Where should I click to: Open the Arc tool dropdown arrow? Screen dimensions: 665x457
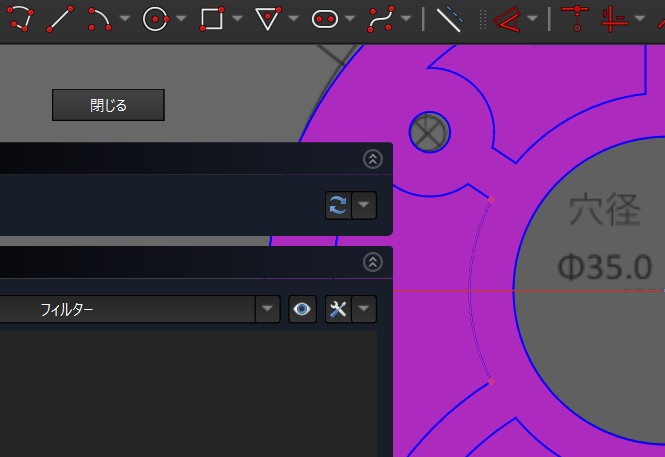[x=125, y=18]
